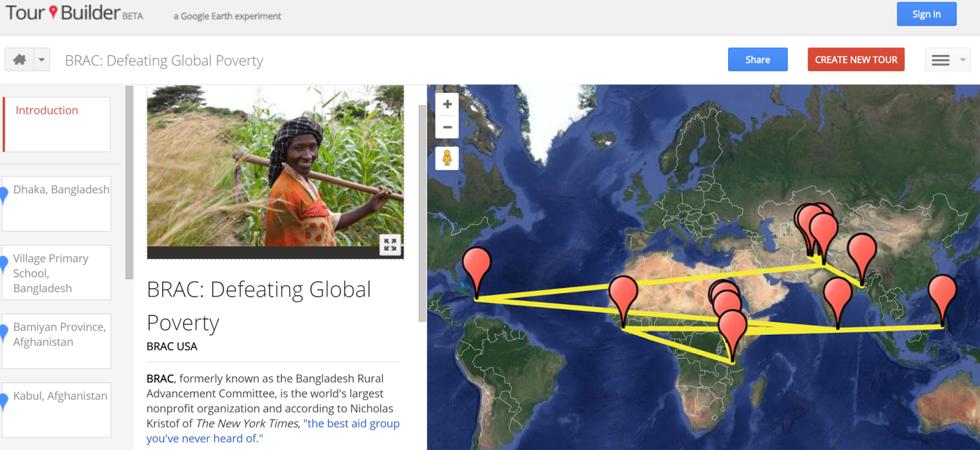
Task: Click the CREATE NEW TOUR button
Action: [x=856, y=60]
